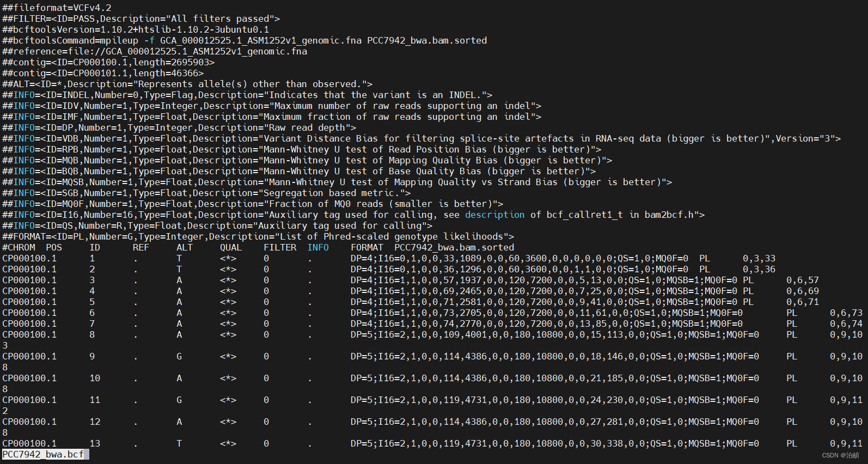
Task: Click the bcftoolsVersion=1.10.2 header line
Action: [x=136, y=29]
